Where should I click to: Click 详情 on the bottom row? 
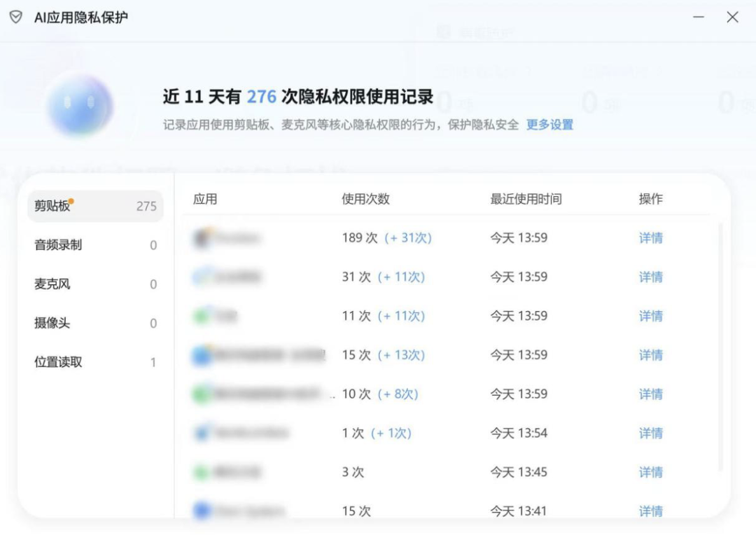coord(650,511)
